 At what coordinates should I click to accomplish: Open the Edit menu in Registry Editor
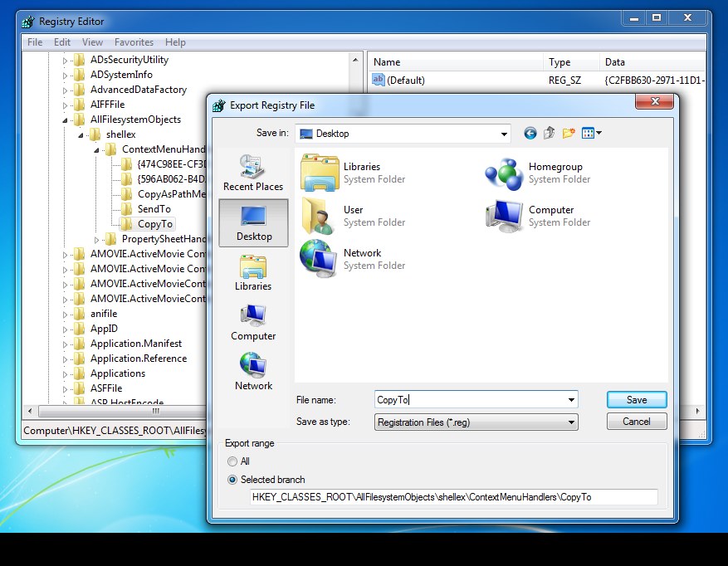click(x=62, y=42)
